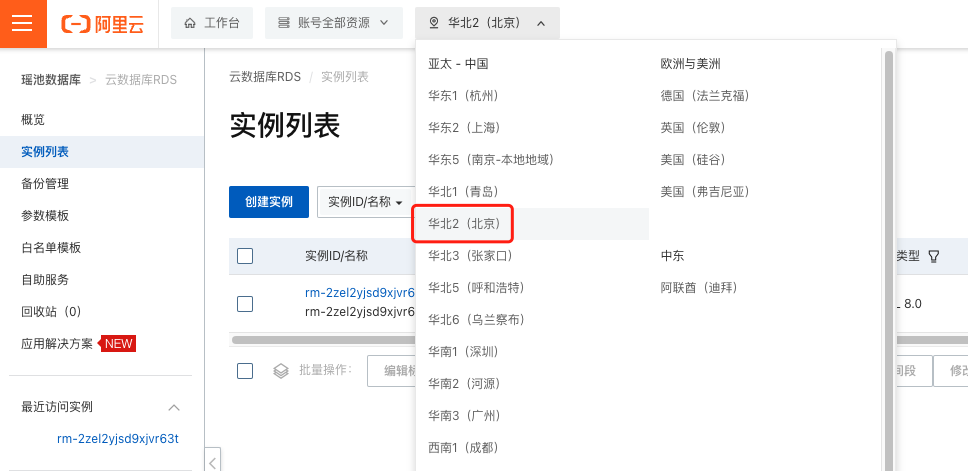Click the filter funnel icon in 类型 column
Image resolution: width=968 pixels, height=471 pixels.
[934, 256]
